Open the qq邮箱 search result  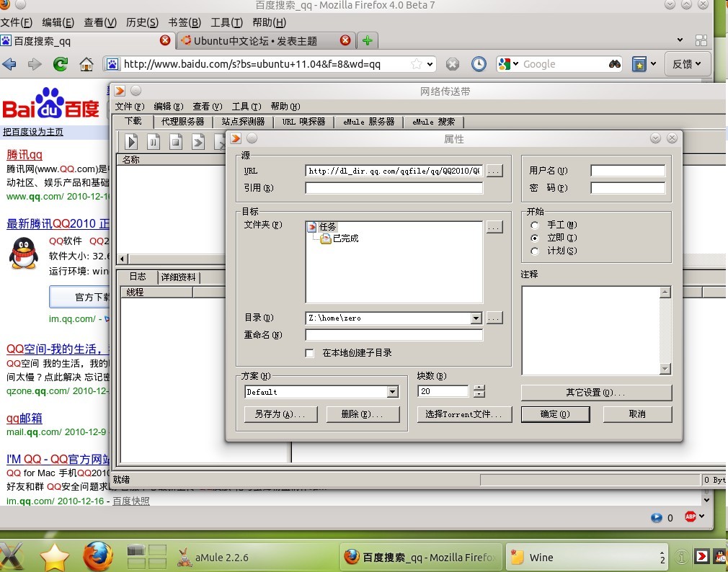[x=25, y=418]
